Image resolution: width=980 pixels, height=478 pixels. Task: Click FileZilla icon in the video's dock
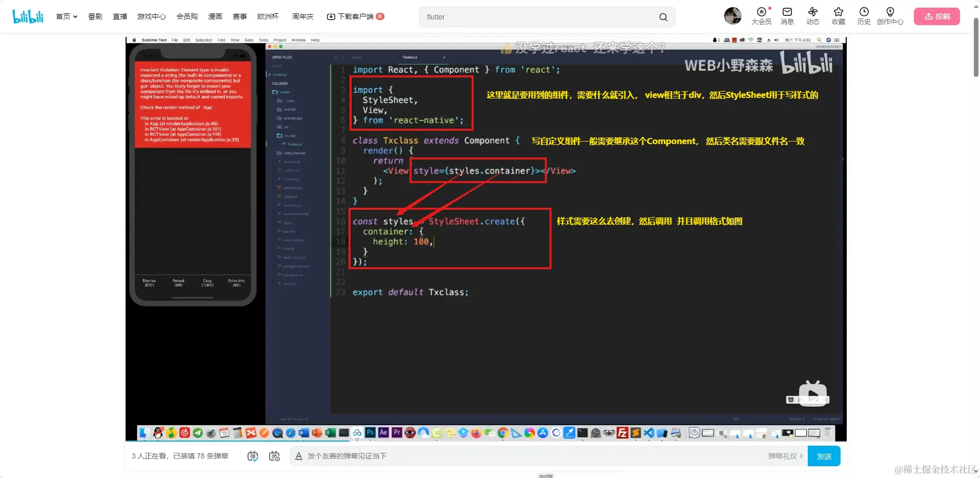coord(622,433)
